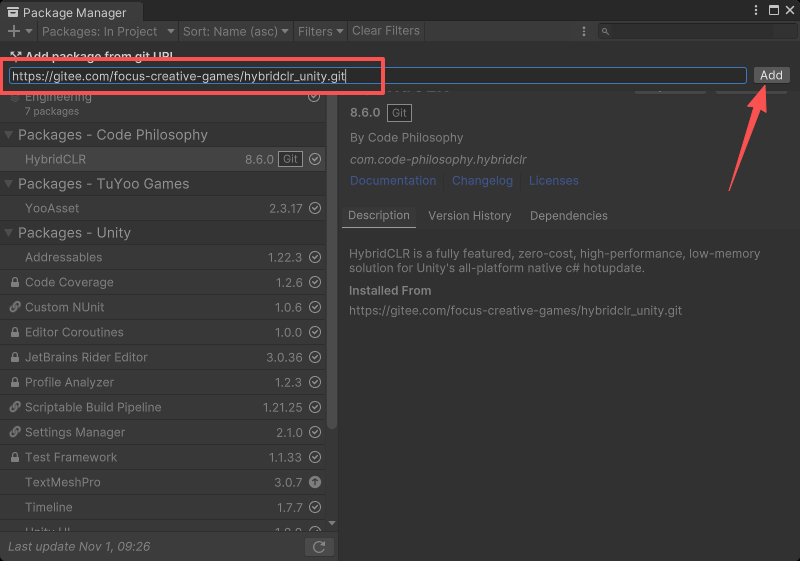The height and width of the screenshot is (561, 800).
Task: Click the Add button
Action: (x=771, y=75)
